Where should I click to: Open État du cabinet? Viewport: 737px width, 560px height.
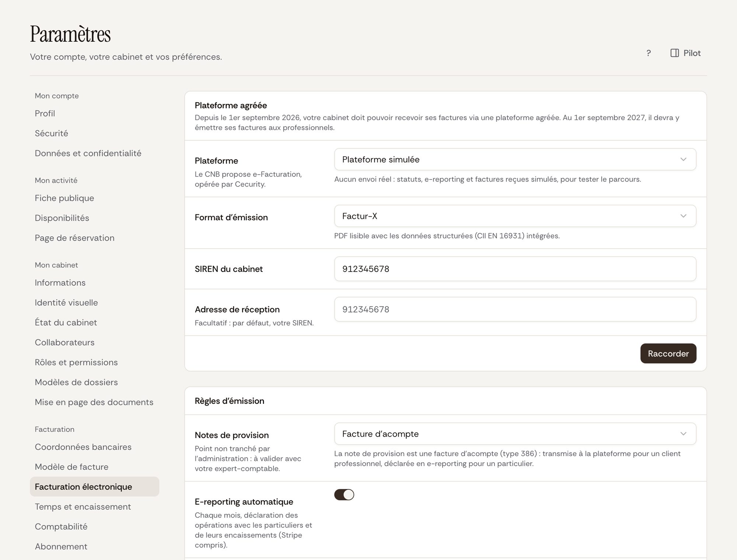94,323
